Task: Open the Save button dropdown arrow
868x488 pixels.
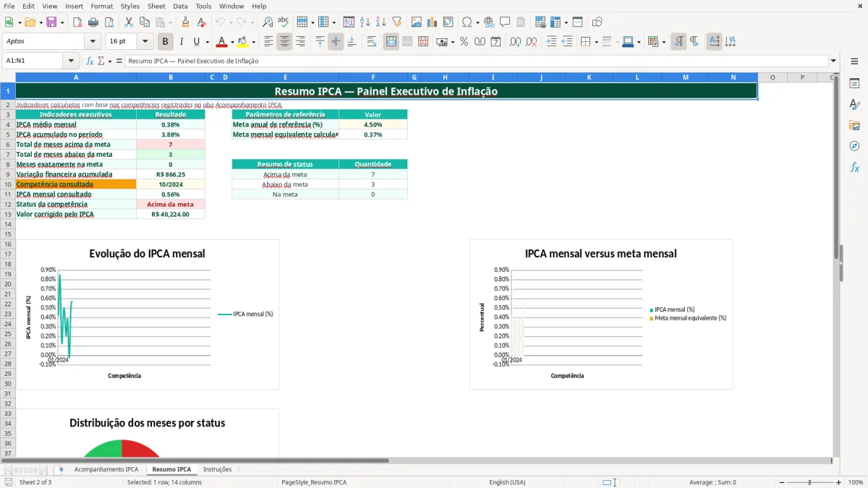Action: [62, 22]
